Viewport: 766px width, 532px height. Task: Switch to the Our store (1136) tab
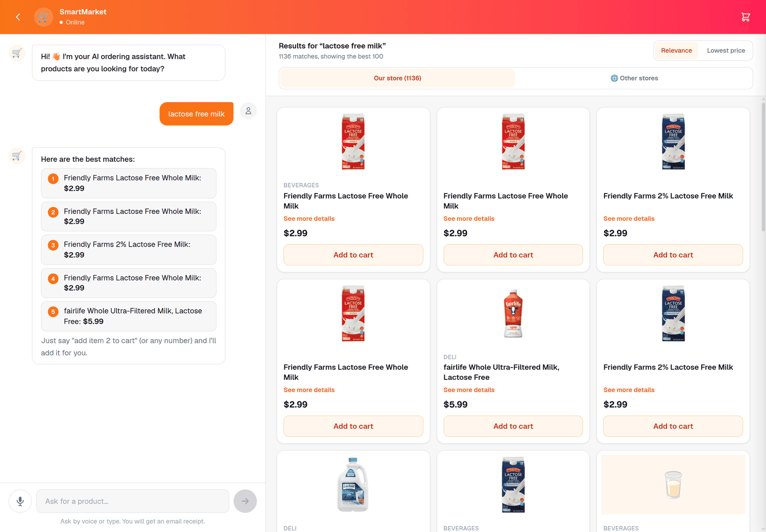(x=397, y=78)
